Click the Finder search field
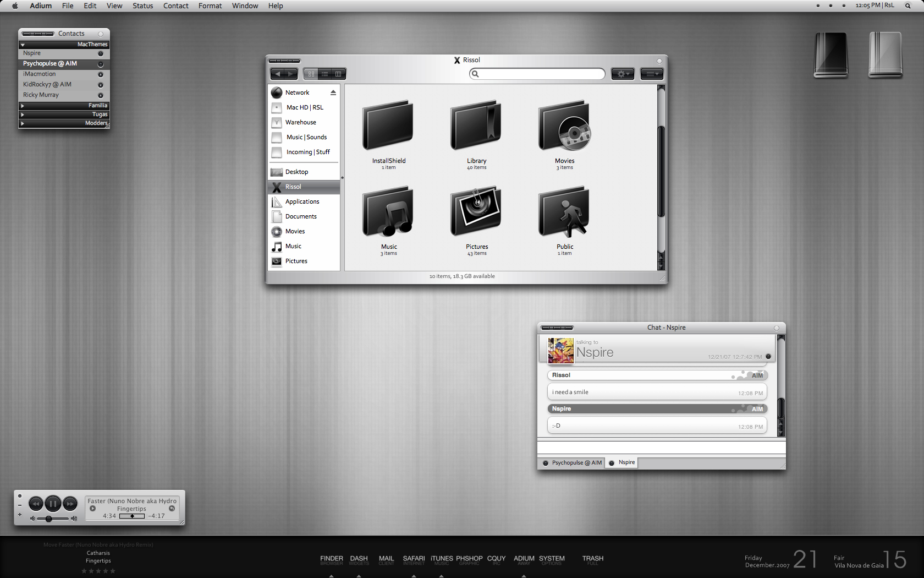The width and height of the screenshot is (924, 578). pyautogui.click(x=537, y=74)
